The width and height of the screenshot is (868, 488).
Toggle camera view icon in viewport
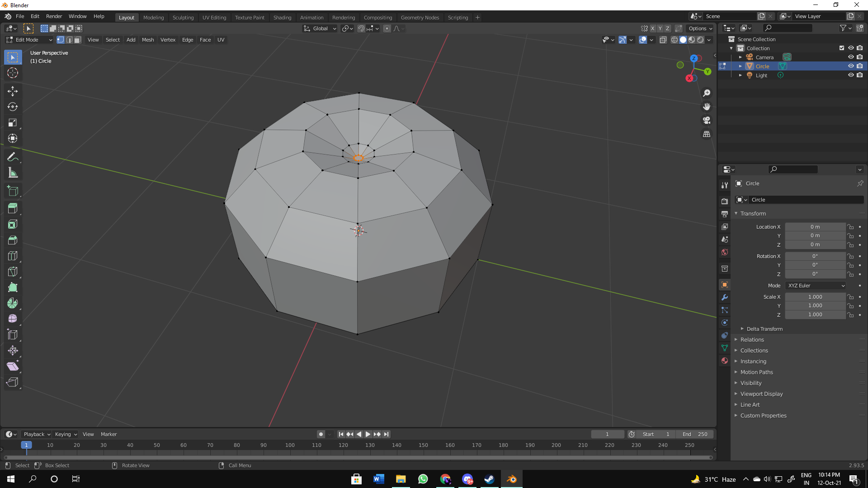(707, 120)
